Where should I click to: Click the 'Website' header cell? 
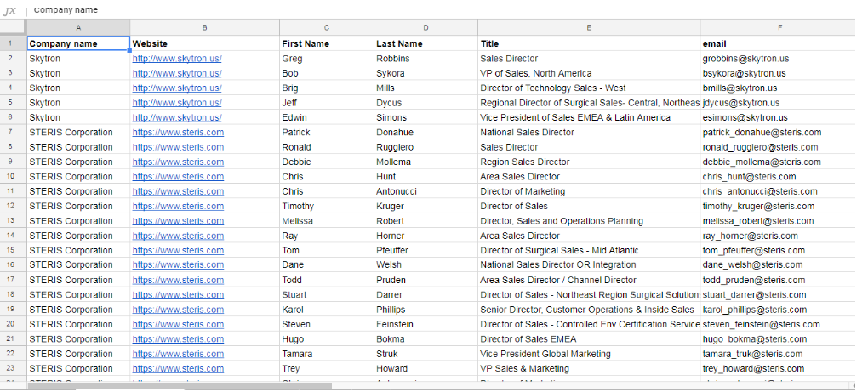pos(205,43)
